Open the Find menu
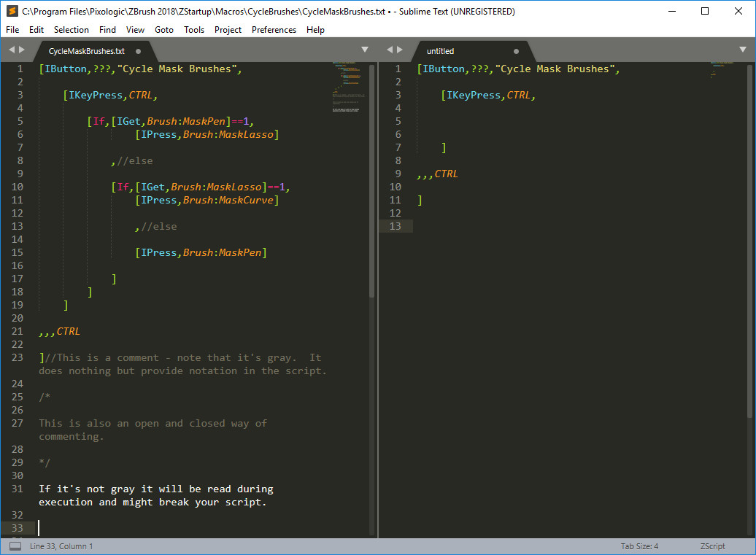Screen dimensions: 756x555 (107, 30)
